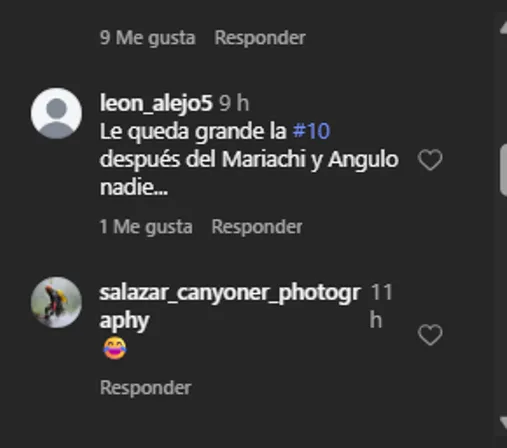
Task: Click the scrollbar down arrow
Action: 503,423
